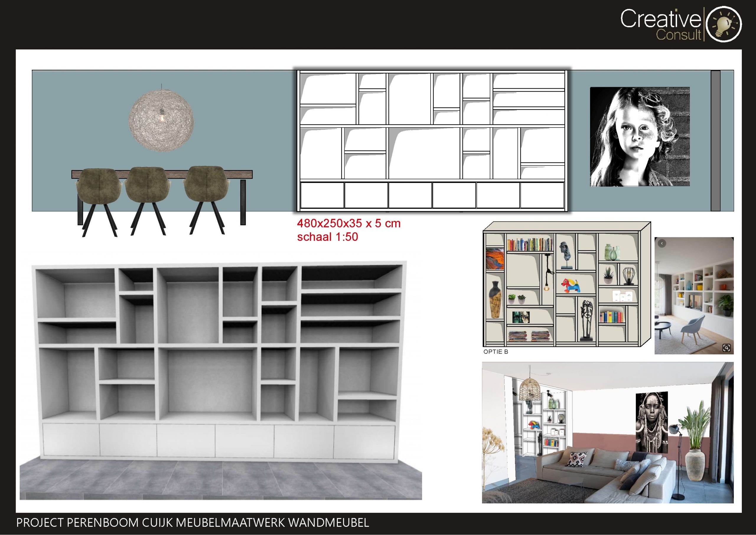
Task: Click the visual search lens icon on the photo
Action: [x=726, y=348]
